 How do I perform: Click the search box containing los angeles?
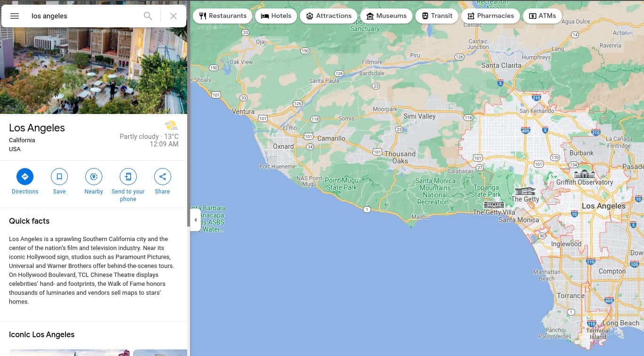click(85, 16)
